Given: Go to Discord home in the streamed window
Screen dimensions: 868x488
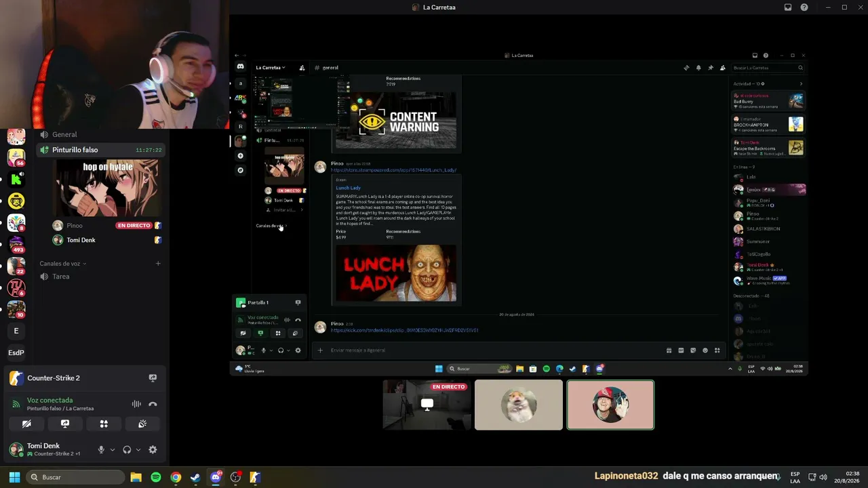Looking at the screenshot, I should [240, 66].
